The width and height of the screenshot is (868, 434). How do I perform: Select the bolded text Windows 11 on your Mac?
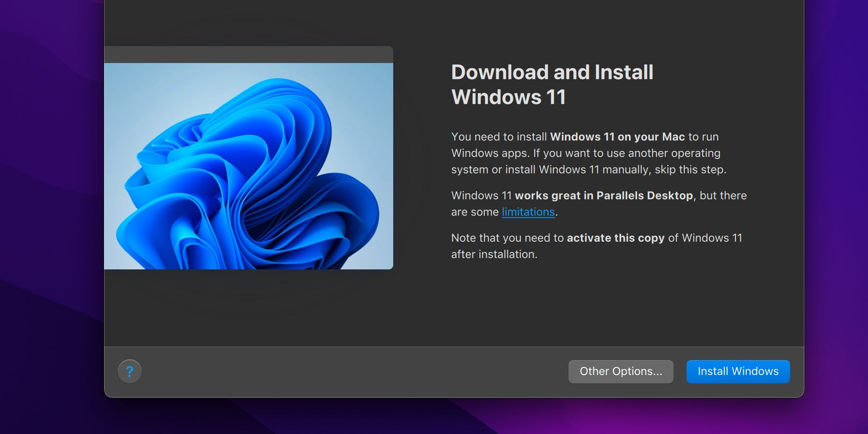[x=619, y=137]
